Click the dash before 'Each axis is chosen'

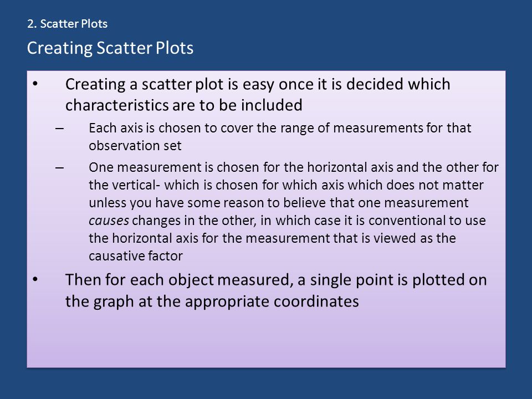tap(59, 129)
